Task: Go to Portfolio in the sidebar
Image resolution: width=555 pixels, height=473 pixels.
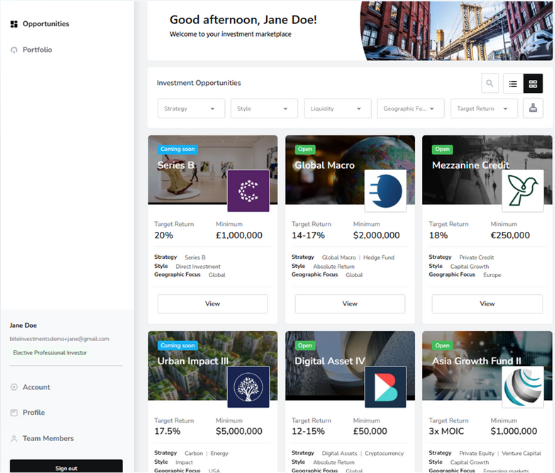Action: pyautogui.click(x=37, y=50)
